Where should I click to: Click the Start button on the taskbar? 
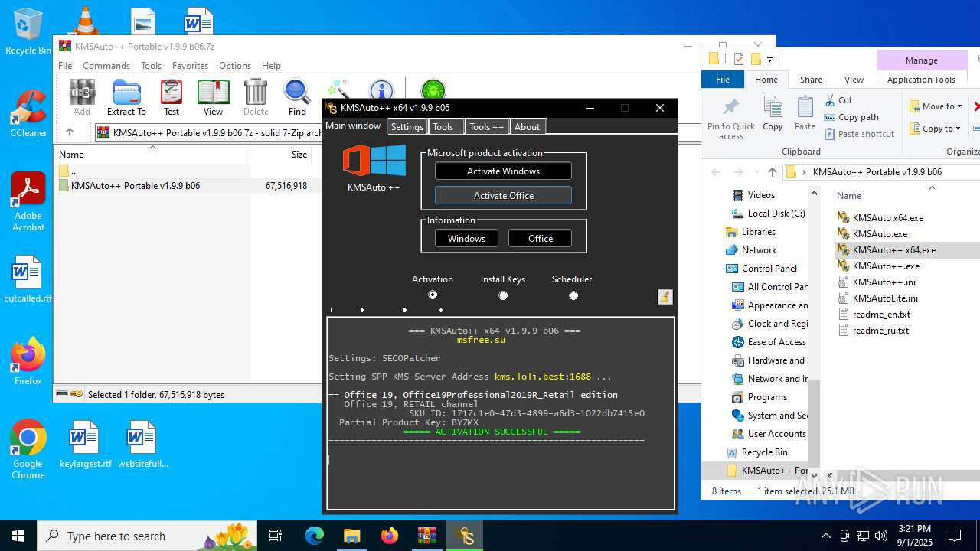point(18,536)
